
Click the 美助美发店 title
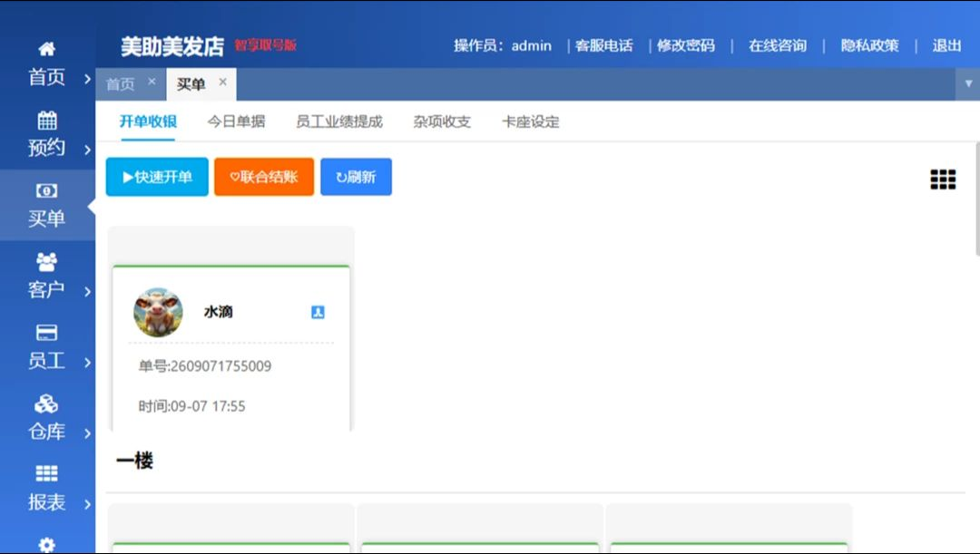coord(172,46)
